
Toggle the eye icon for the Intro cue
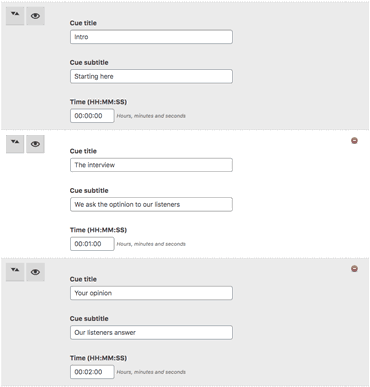(35, 16)
